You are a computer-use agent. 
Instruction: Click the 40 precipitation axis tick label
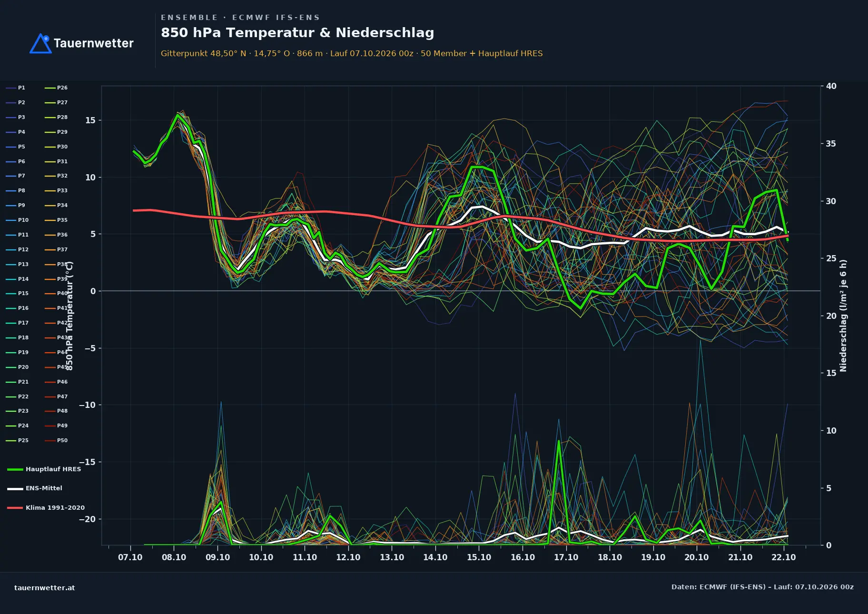[831, 86]
